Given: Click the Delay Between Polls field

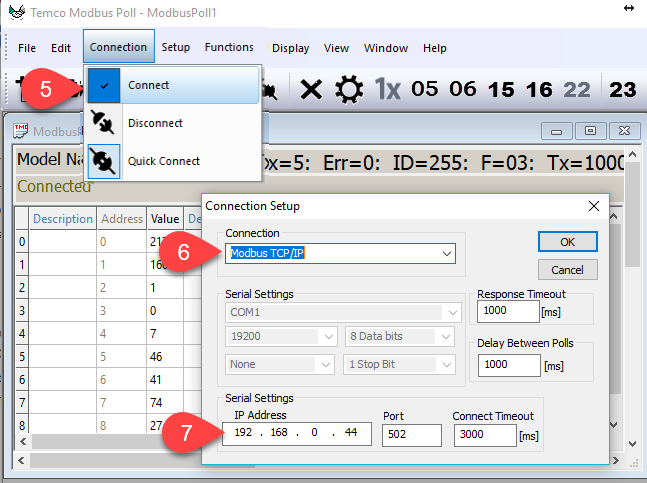Looking at the screenshot, I should [x=509, y=365].
